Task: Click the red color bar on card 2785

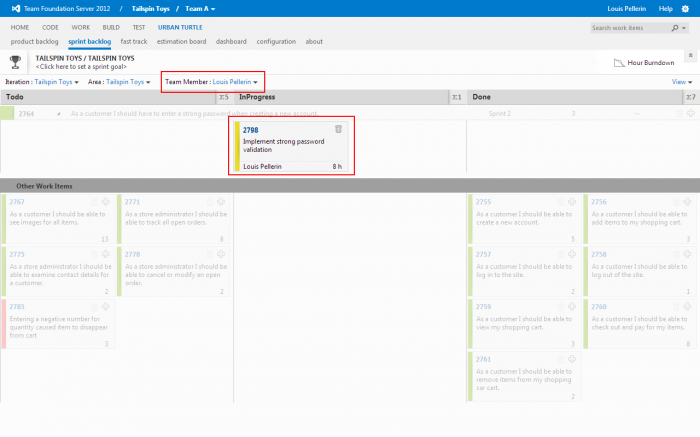Action: tap(4, 324)
